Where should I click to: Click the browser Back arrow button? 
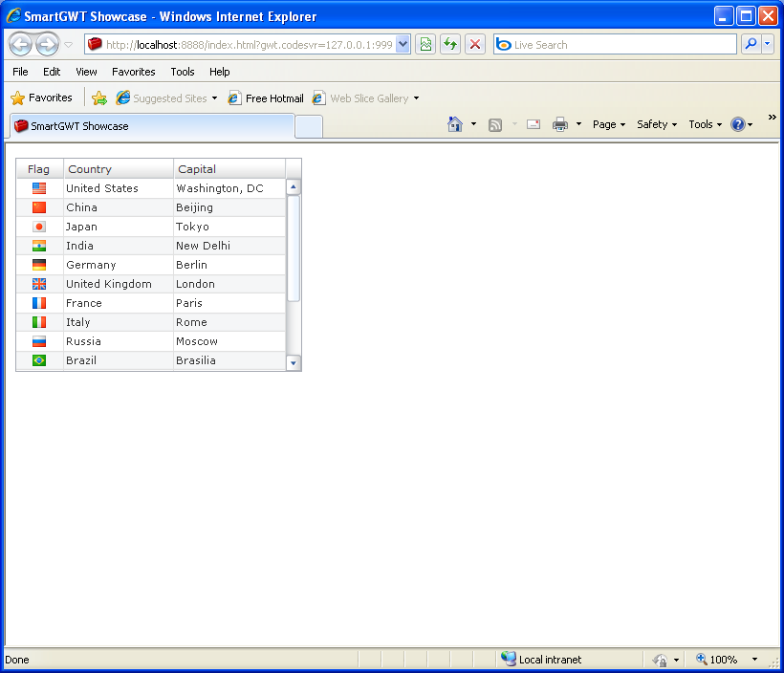[20, 45]
